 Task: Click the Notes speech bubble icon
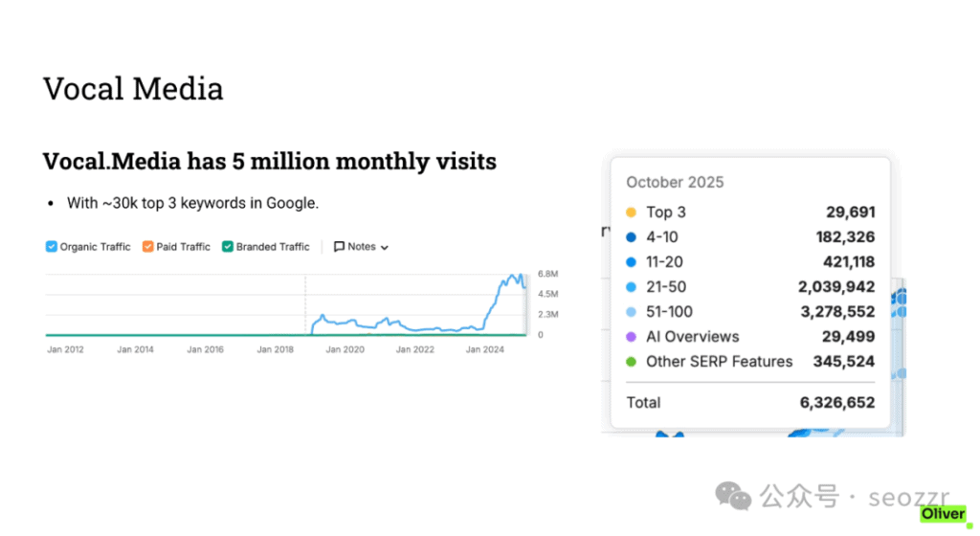tap(339, 247)
